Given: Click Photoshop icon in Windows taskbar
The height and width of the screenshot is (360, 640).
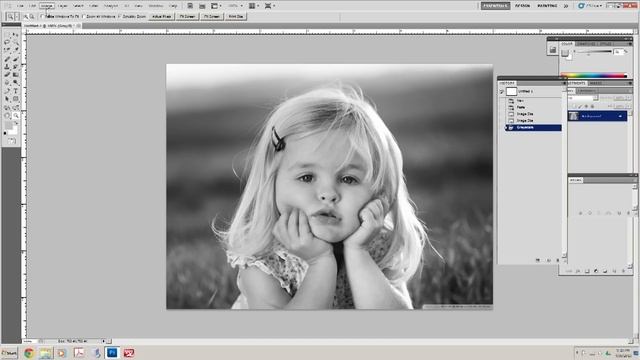Looking at the screenshot, I should click(112, 353).
